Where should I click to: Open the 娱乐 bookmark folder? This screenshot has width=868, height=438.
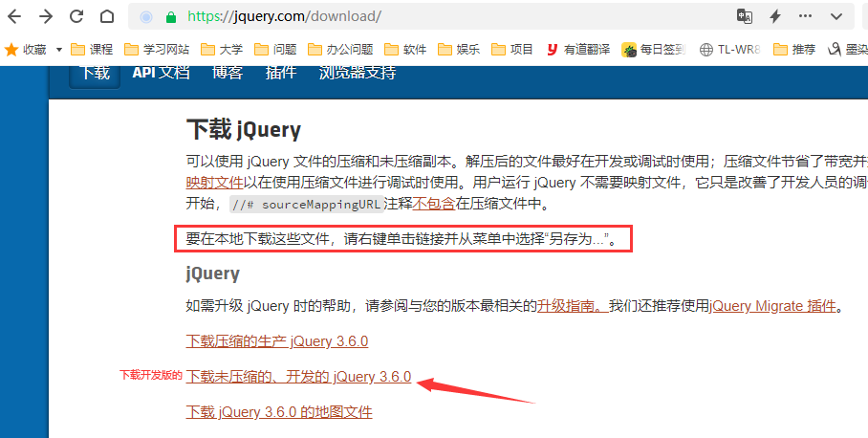coord(459,50)
